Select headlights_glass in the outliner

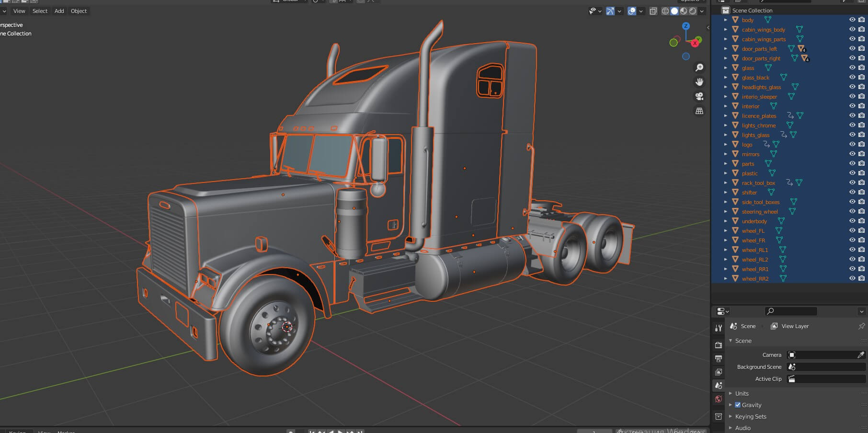click(761, 87)
